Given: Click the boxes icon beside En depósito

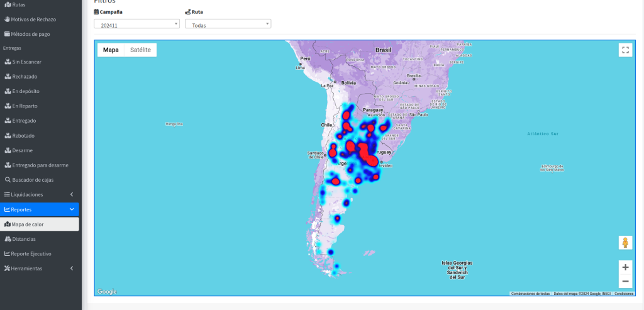Looking at the screenshot, I should [x=8, y=92].
